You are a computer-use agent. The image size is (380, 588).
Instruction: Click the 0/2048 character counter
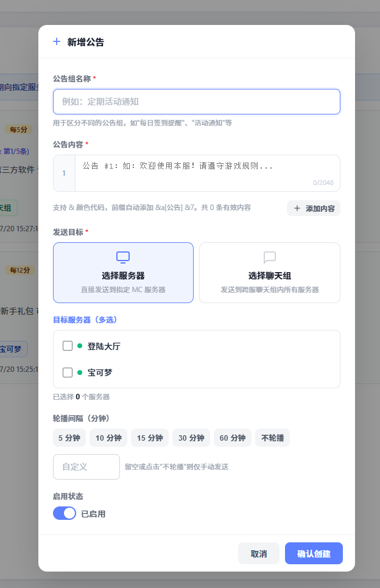pyautogui.click(x=323, y=183)
